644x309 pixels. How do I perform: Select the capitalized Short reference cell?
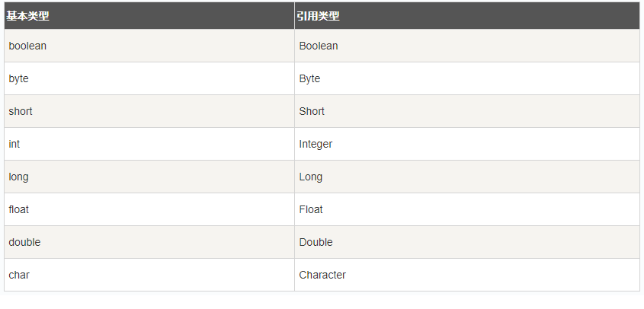pos(312,111)
